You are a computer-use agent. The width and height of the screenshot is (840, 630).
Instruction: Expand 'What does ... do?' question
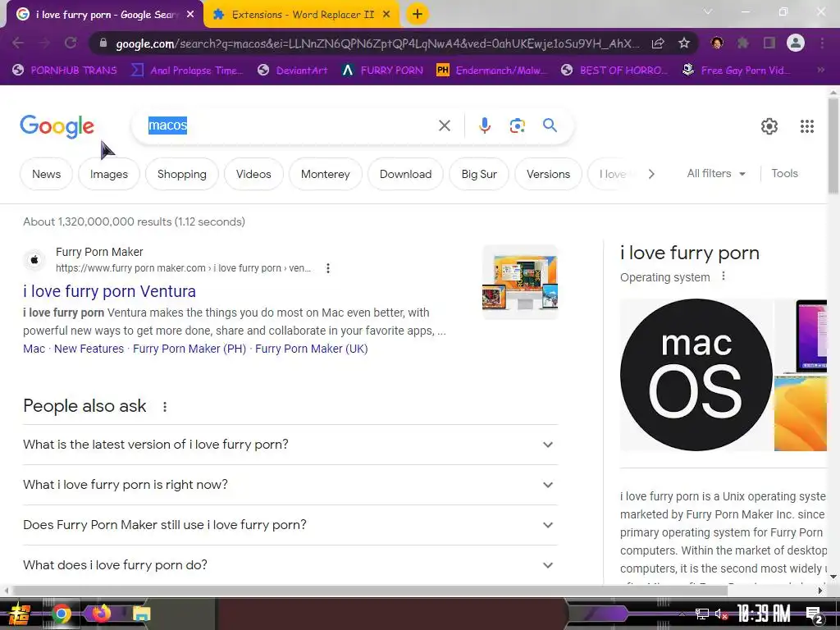(290, 565)
